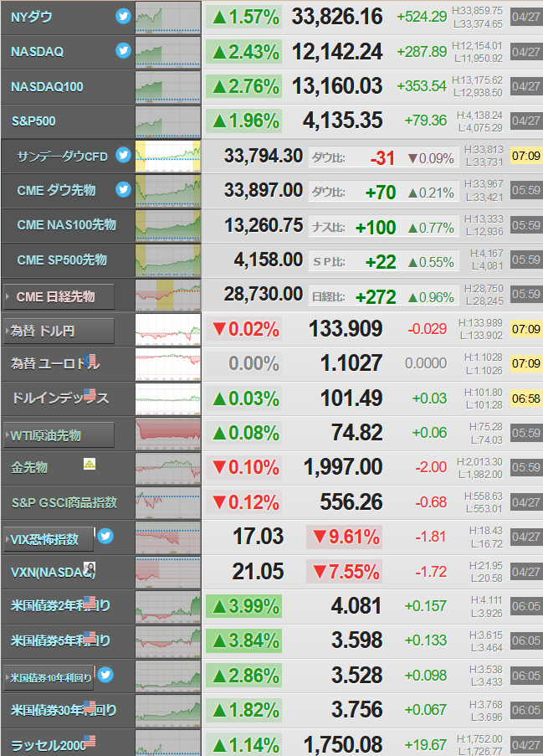Expand the 為替 ドル円 button
Screen dimensions: 543x756
pos(59,332)
